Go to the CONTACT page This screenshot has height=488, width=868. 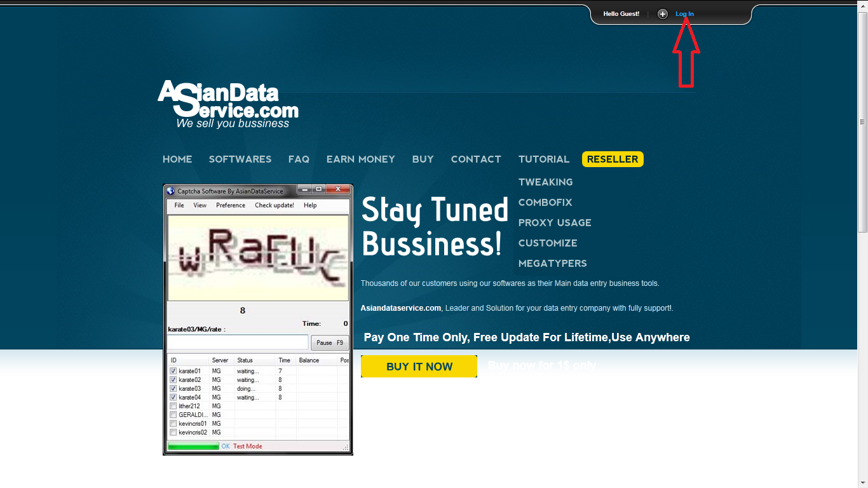coord(476,159)
